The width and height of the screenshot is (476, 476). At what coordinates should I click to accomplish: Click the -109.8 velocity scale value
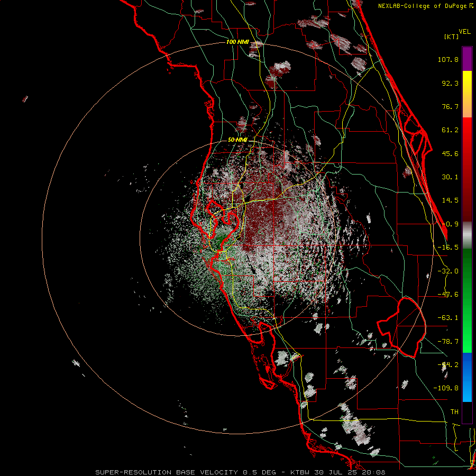(x=446, y=388)
